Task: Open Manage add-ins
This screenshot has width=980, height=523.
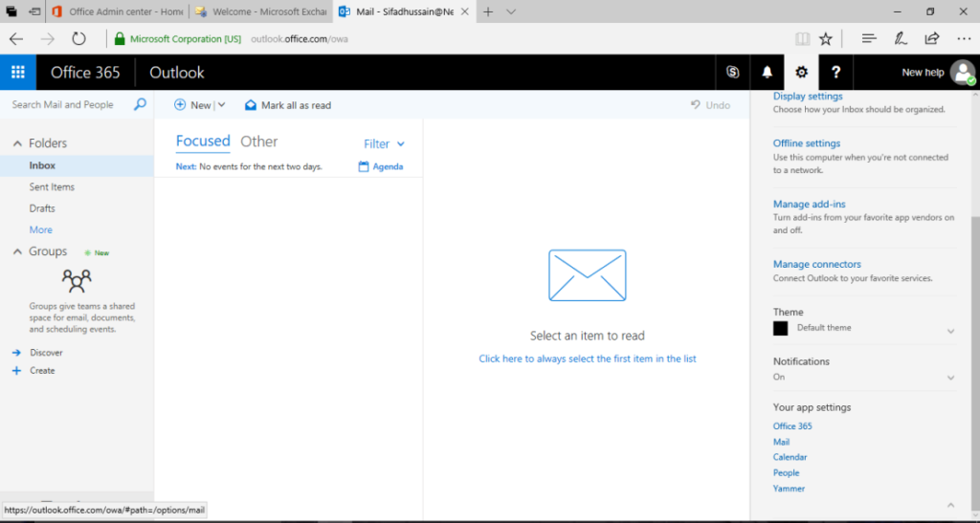Action: (x=809, y=204)
